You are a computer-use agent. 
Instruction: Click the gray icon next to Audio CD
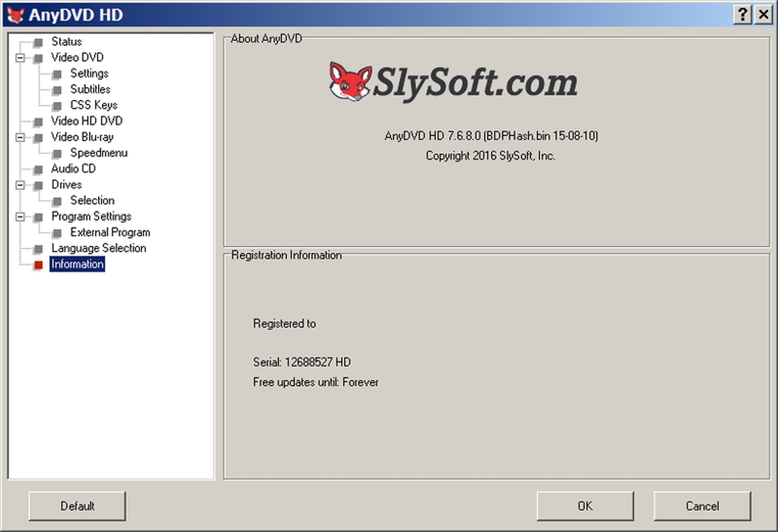point(38,169)
